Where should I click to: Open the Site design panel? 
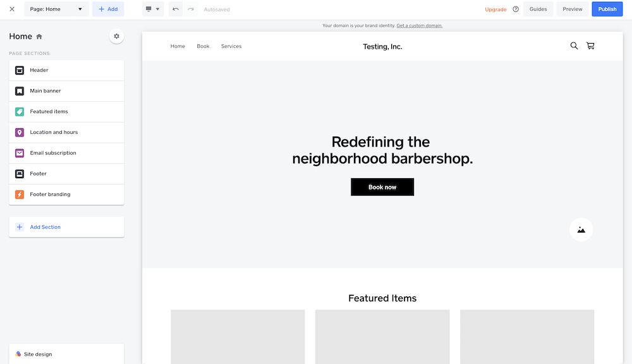[x=66, y=354]
